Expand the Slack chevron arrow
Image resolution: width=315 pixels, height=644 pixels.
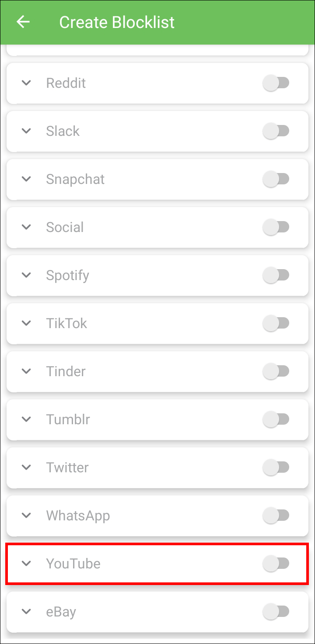[x=27, y=131]
